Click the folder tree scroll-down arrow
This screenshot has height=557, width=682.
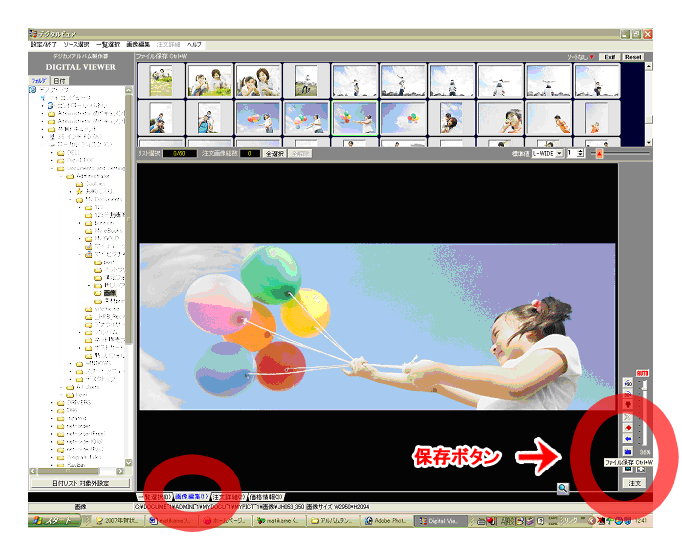(128, 462)
